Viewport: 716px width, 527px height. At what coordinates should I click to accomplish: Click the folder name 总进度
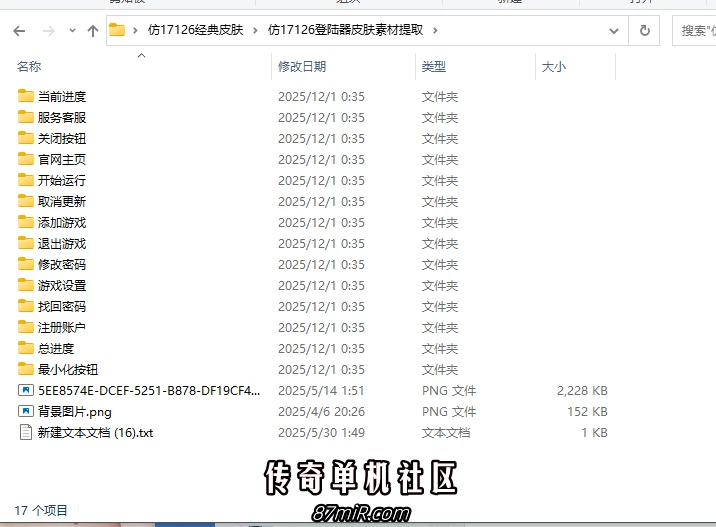pyautogui.click(x=56, y=348)
